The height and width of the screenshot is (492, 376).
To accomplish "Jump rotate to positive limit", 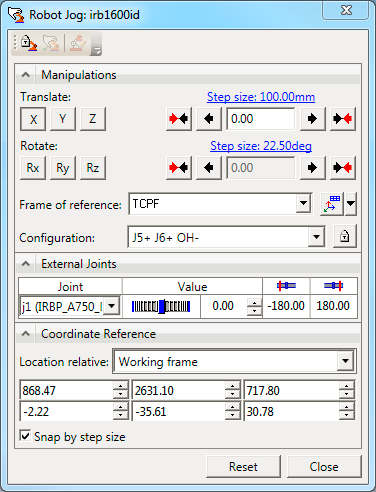I will pos(343,168).
